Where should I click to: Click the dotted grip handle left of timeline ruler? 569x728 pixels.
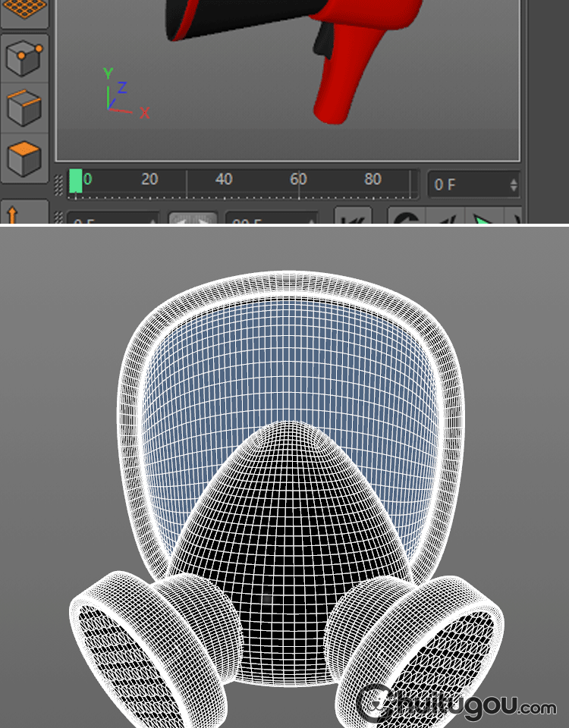point(58,185)
